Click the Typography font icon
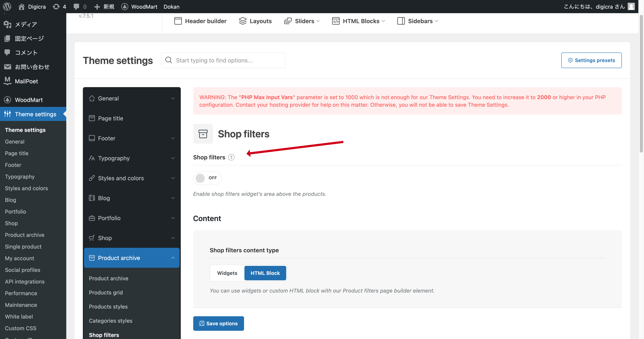Screen dimensions: 644x339 92,158
